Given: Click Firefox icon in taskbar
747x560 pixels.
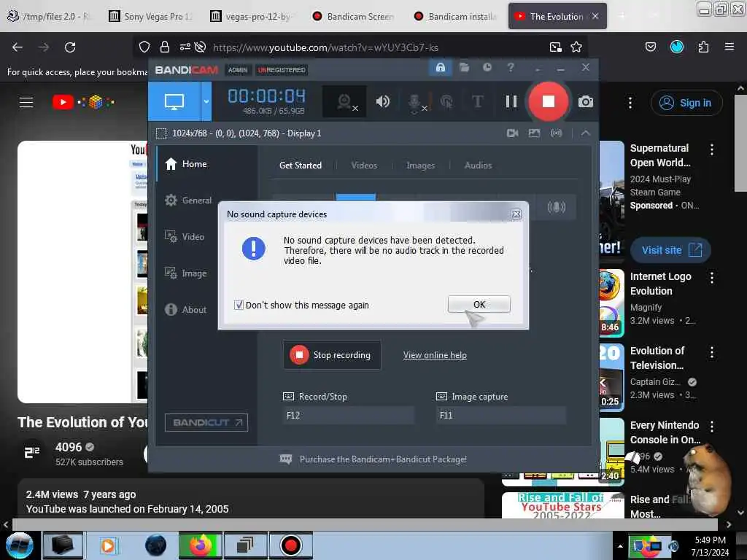Looking at the screenshot, I should (x=201, y=545).
